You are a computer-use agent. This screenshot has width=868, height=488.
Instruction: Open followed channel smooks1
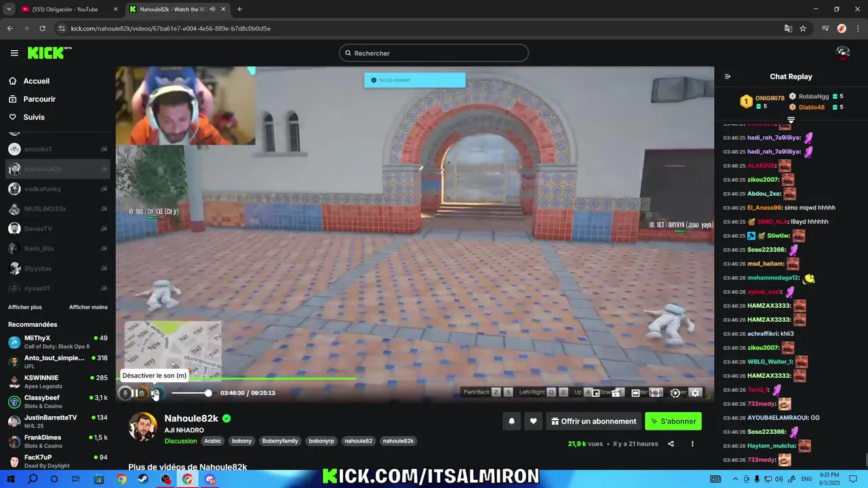pos(58,149)
